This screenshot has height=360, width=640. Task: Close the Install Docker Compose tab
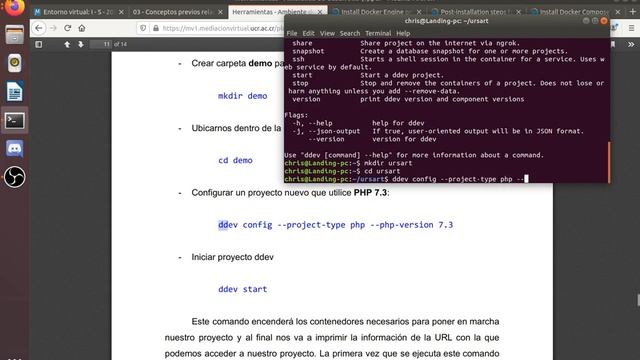pyautogui.click(x=618, y=12)
